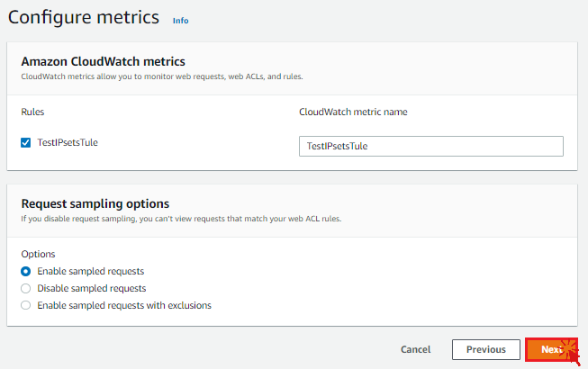Click the Configure metrics page heading
Viewport: 588px width, 369px height.
pyautogui.click(x=84, y=18)
